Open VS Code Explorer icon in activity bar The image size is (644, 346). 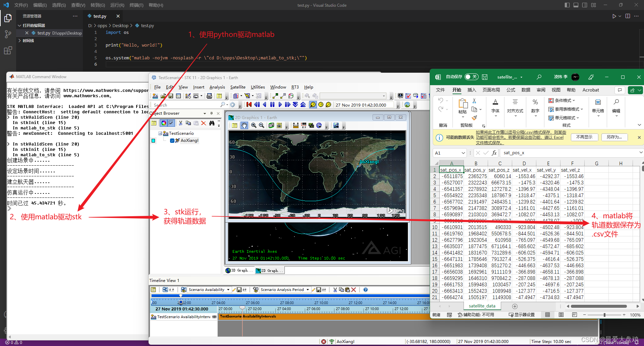pos(8,18)
